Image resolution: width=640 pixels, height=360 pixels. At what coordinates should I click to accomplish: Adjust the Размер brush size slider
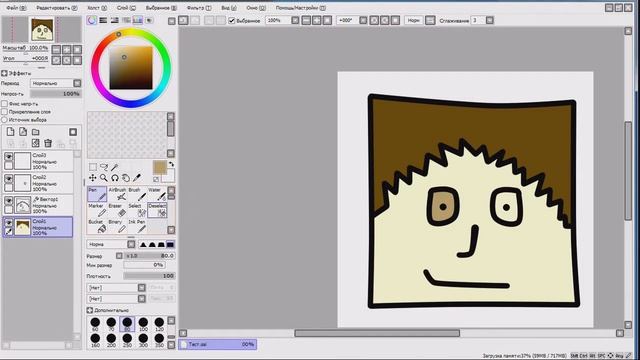[x=149, y=256]
